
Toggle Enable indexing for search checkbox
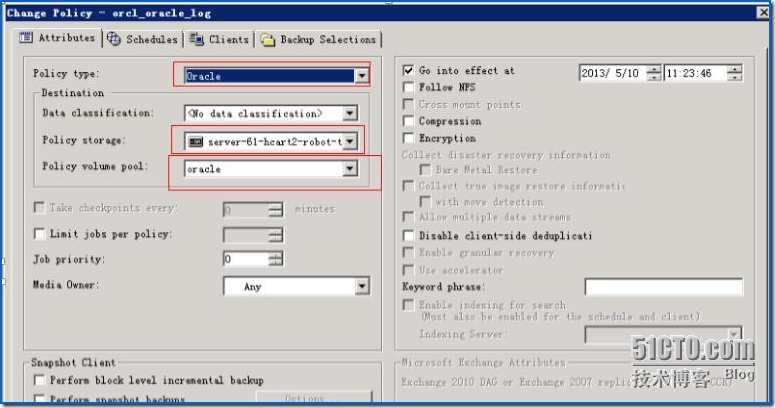pyautogui.click(x=408, y=305)
